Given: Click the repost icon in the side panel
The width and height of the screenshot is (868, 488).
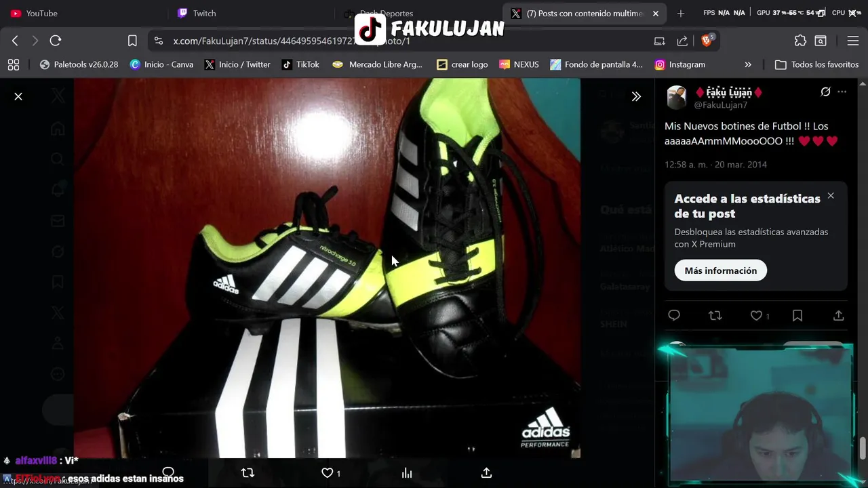Looking at the screenshot, I should pyautogui.click(x=715, y=315).
